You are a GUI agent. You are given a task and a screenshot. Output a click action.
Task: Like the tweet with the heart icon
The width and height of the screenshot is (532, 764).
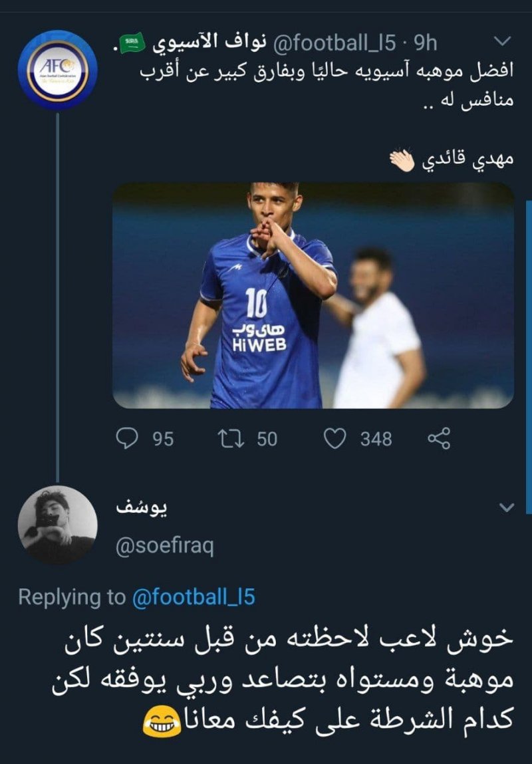point(334,438)
